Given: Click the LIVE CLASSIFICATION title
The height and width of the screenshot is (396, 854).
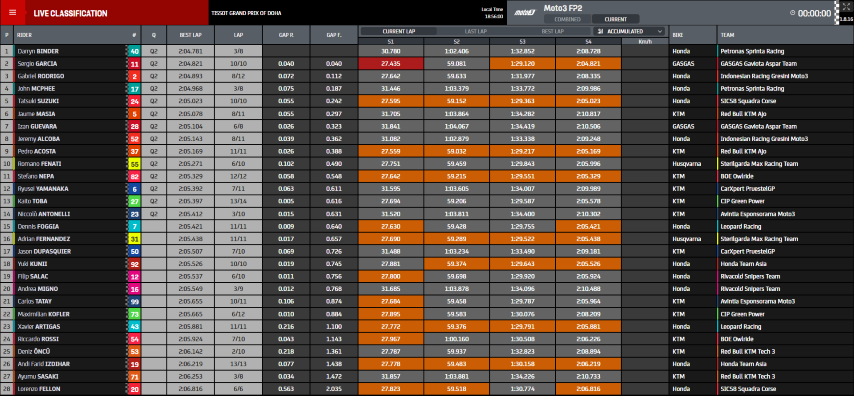Looking at the screenshot, I should click(70, 13).
